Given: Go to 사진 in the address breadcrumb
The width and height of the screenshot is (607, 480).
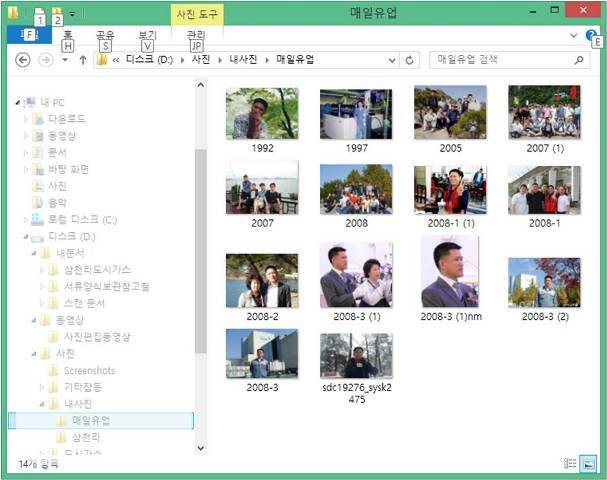Looking at the screenshot, I should pos(200,60).
